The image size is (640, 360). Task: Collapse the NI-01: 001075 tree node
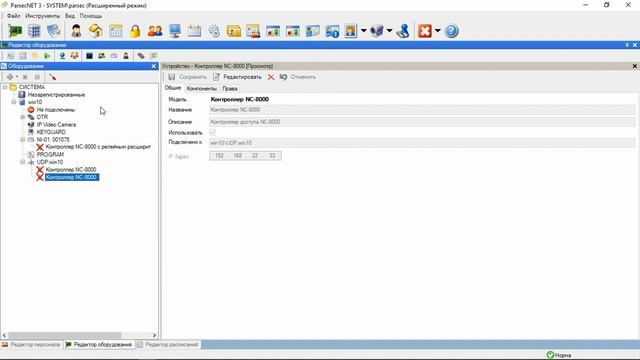23,140
